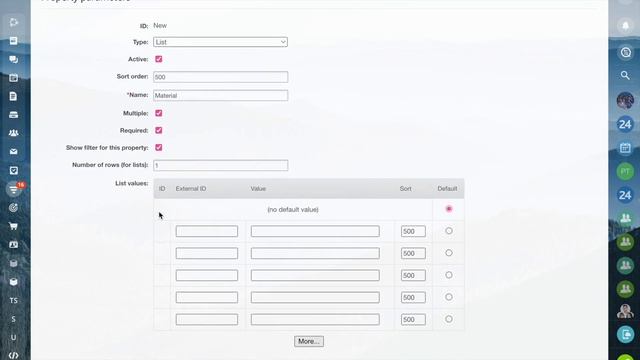Screen dimensions: 640x360
Task: Open the TS item in left sidebar
Action: (x=13, y=300)
